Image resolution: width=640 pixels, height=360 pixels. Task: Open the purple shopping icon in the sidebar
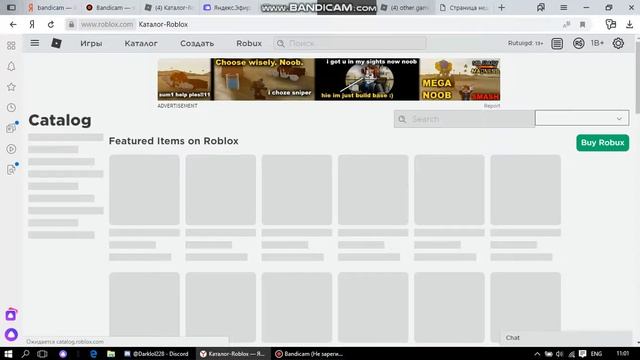coord(11,315)
